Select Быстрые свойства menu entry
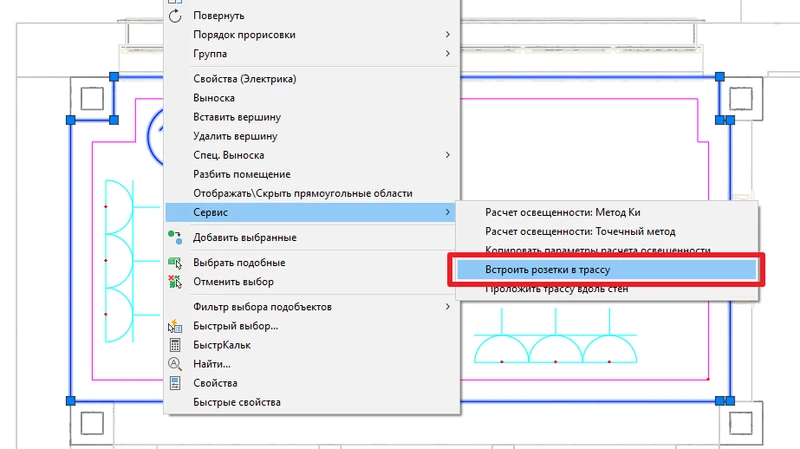The width and height of the screenshot is (800, 449). coord(236,402)
